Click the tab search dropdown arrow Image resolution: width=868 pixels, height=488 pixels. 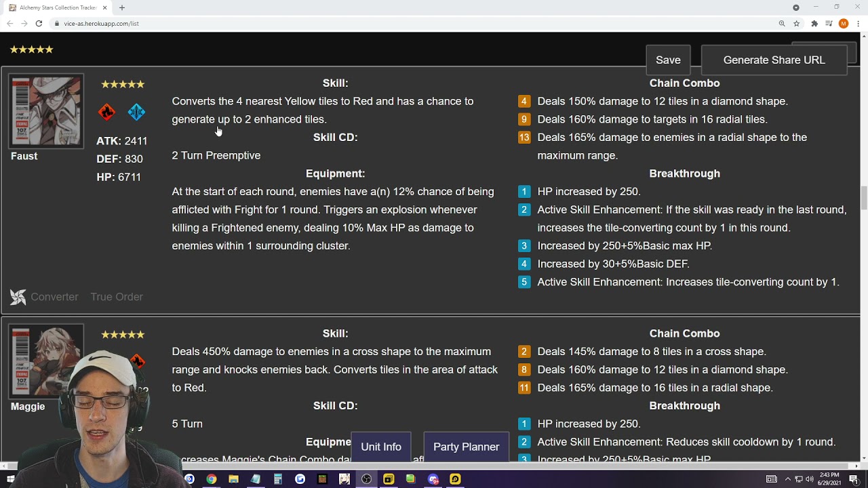pos(796,7)
